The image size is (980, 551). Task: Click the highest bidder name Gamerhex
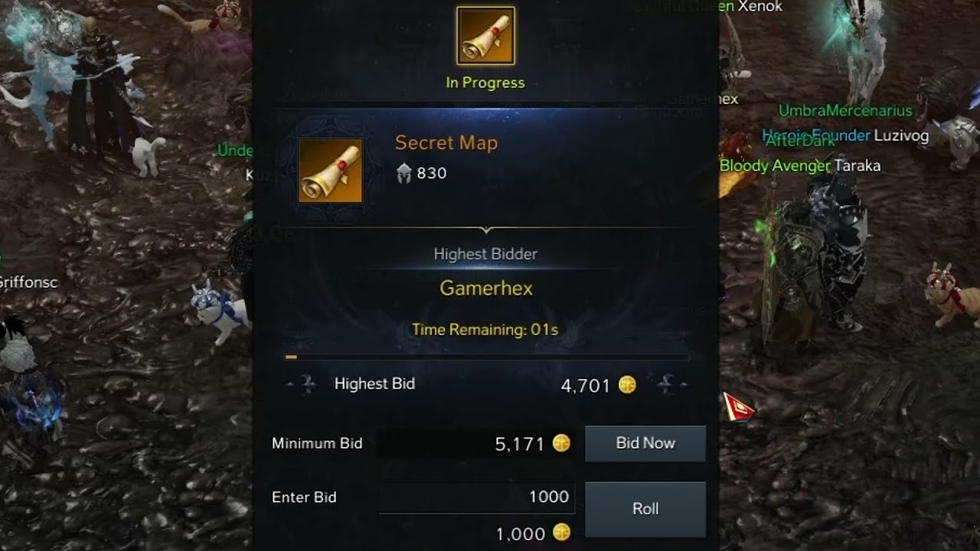486,289
